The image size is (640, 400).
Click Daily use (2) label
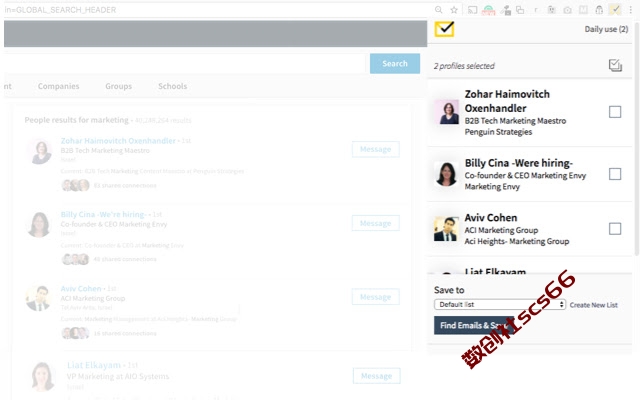pyautogui.click(x=606, y=29)
